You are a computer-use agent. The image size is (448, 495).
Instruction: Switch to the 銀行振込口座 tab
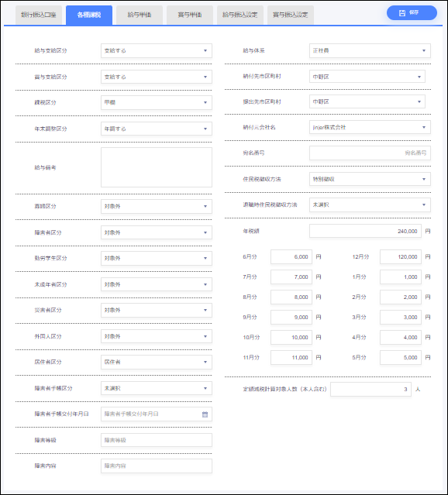(39, 15)
